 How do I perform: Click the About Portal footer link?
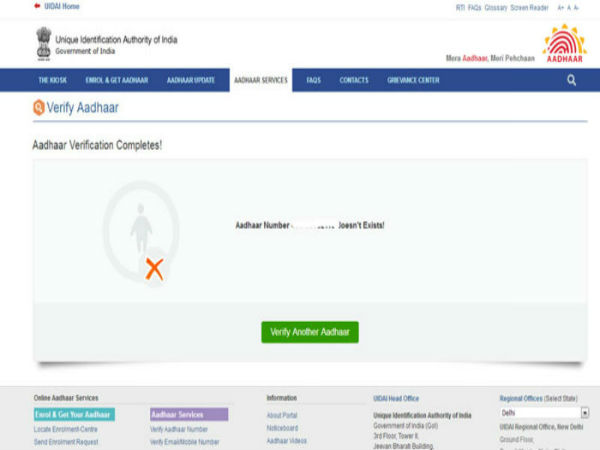point(282,415)
